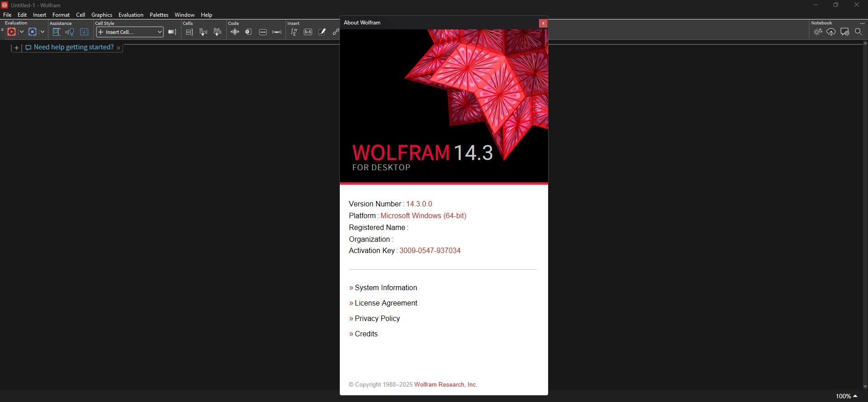The width and height of the screenshot is (868, 402).
Task: Click the lightbulb suggestions icon
Action: click(70, 32)
